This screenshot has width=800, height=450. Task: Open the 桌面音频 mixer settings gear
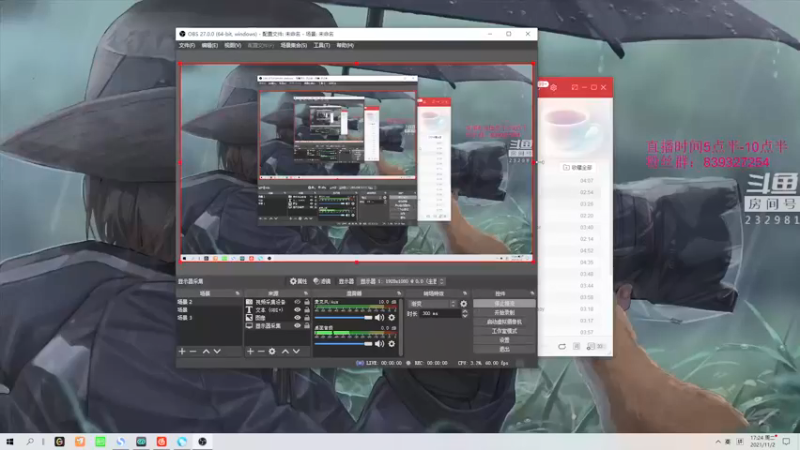(392, 344)
